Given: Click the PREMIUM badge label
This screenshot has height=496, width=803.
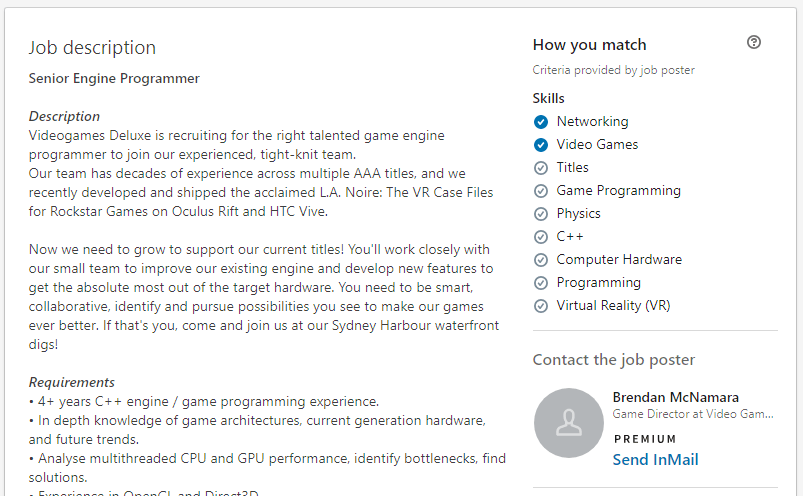Looking at the screenshot, I should click(645, 439).
